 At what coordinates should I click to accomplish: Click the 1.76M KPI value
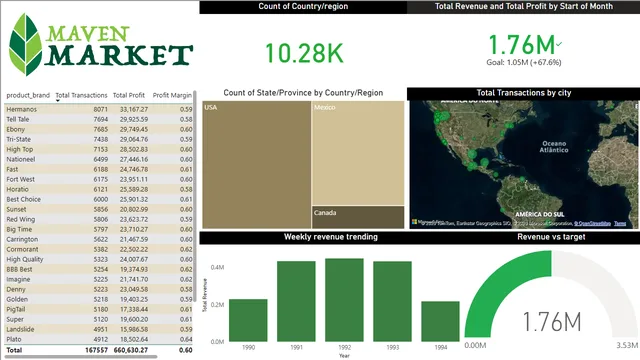click(x=522, y=44)
